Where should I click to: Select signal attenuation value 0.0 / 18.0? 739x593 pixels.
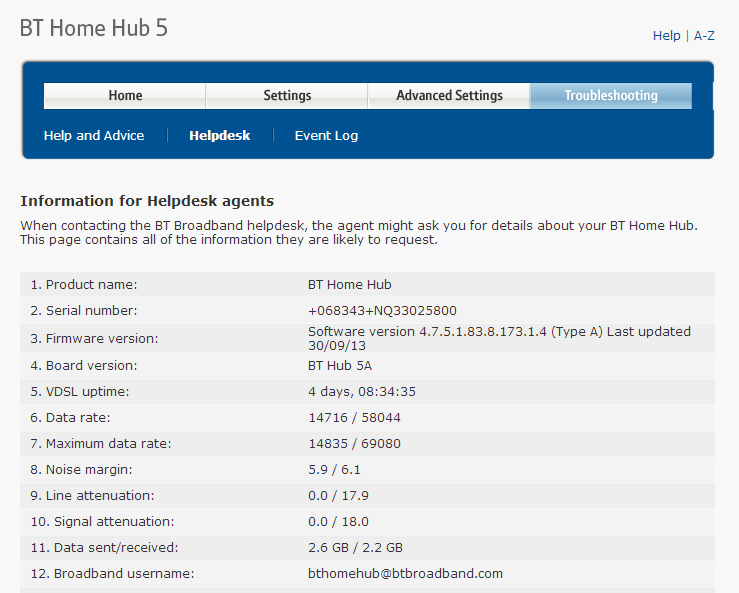click(x=338, y=521)
